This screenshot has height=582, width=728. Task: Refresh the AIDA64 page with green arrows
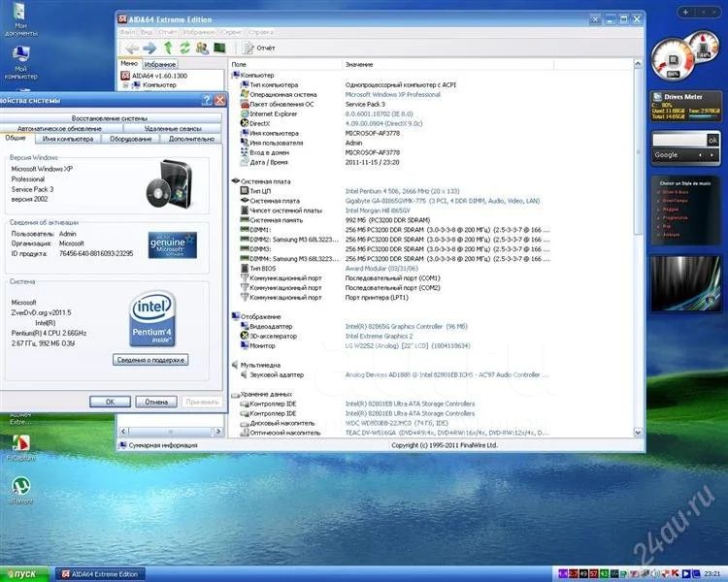[x=184, y=48]
